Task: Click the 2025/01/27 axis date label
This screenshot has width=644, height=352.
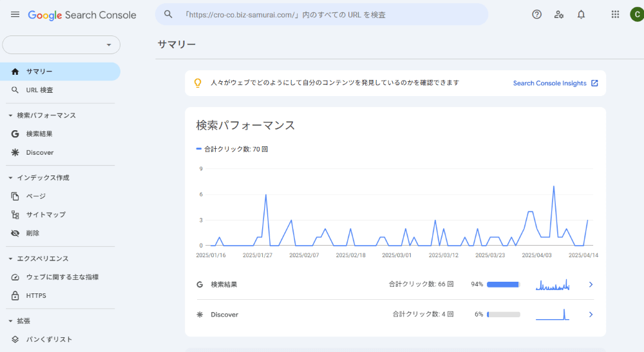Action: (258, 255)
